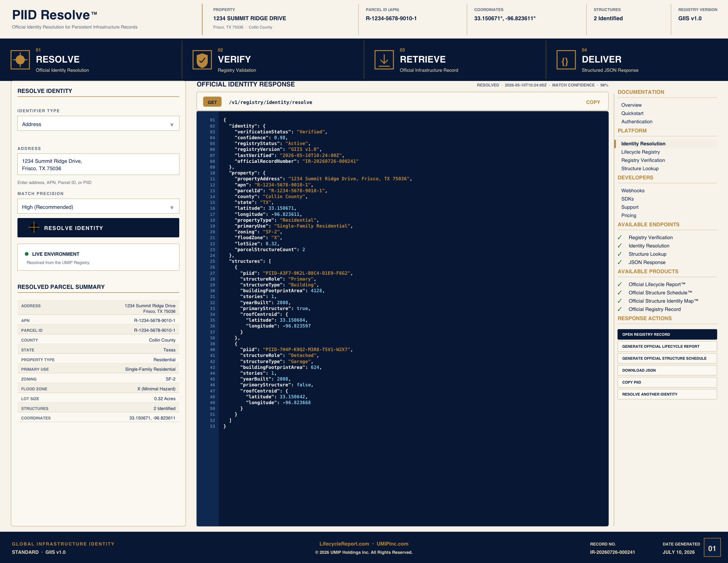Click Generate Official Structure Schedule button
The image size is (728, 563).
click(667, 358)
